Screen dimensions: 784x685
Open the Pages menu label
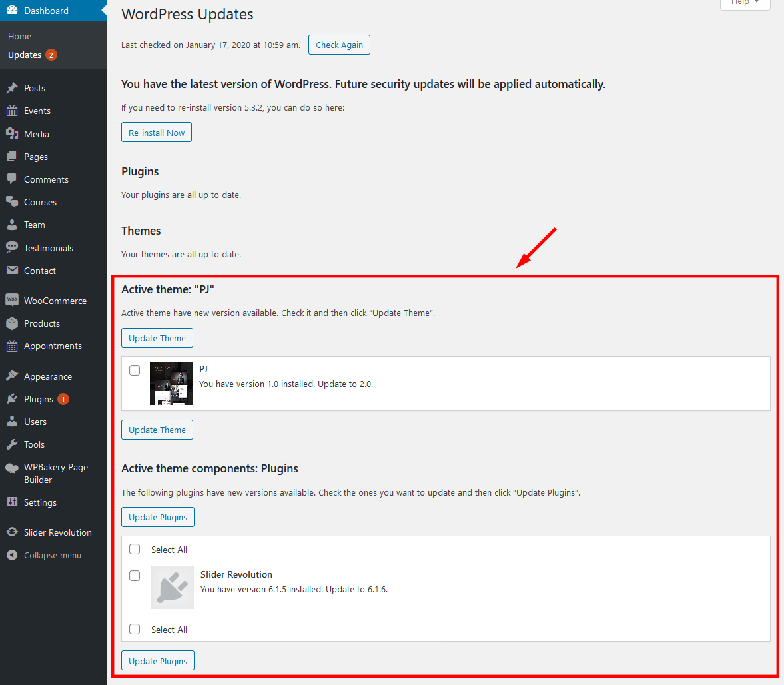click(36, 157)
